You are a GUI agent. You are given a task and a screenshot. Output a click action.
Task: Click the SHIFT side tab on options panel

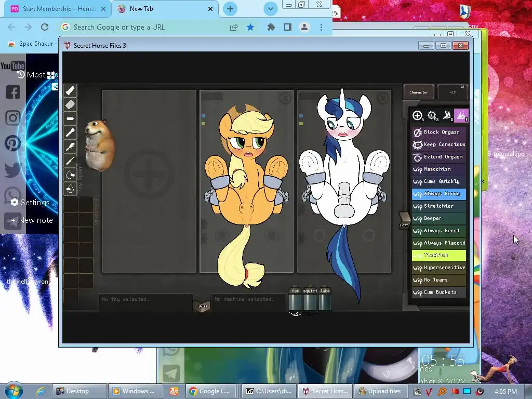[404, 221]
